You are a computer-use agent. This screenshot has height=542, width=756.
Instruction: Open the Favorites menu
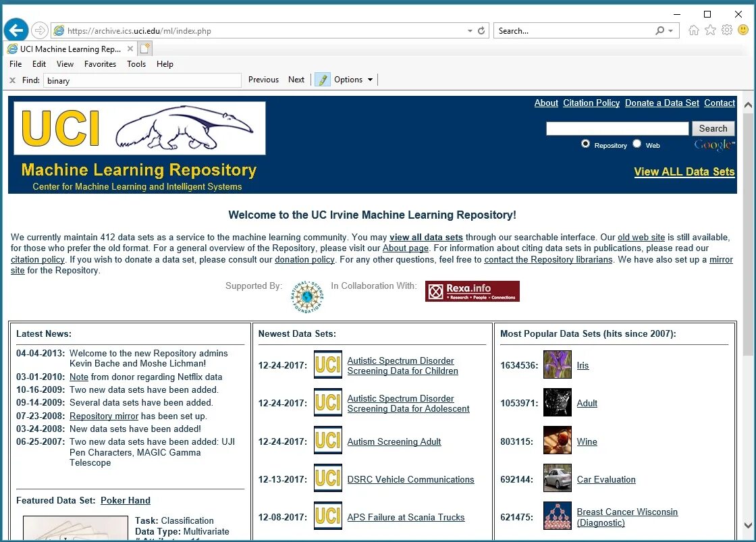click(x=100, y=63)
